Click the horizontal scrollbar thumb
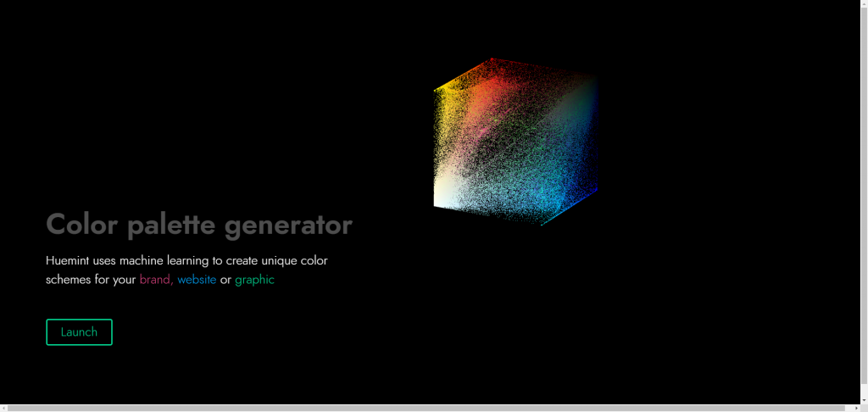Screen dimensions: 868x412 click(426, 408)
